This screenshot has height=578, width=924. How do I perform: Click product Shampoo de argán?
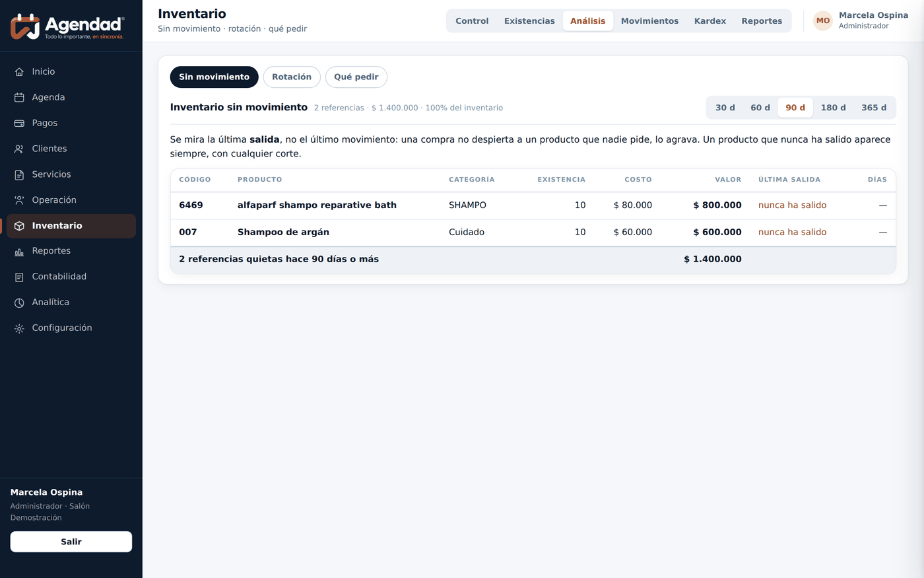pos(283,233)
